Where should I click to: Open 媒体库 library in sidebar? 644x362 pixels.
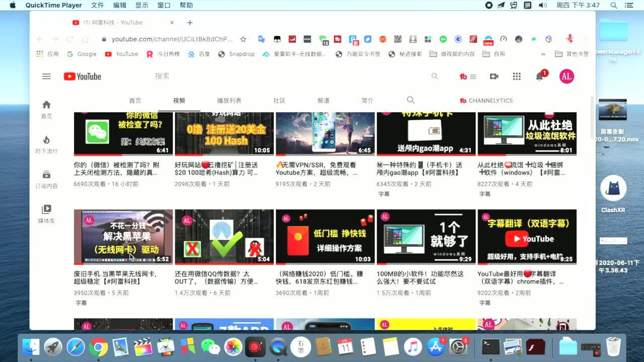coord(46,214)
